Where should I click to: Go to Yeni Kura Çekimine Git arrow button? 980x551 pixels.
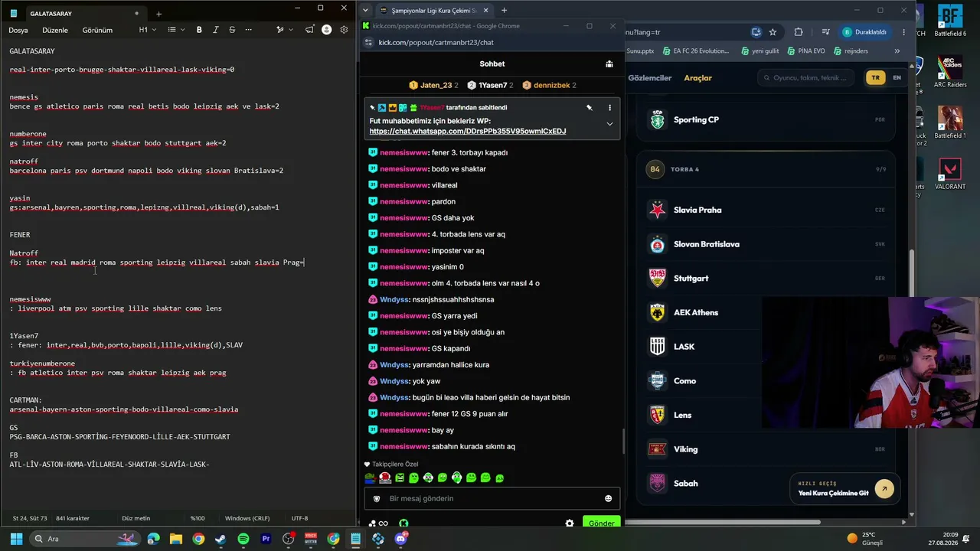884,488
